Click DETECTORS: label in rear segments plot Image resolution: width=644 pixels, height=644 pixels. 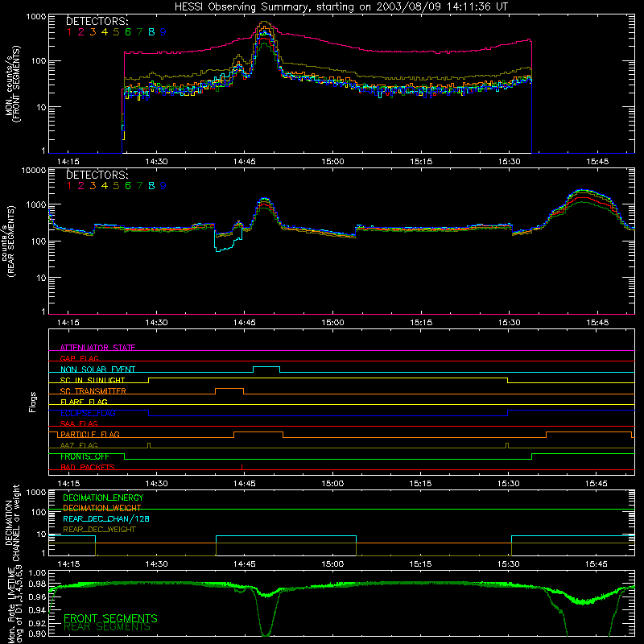pos(97,175)
